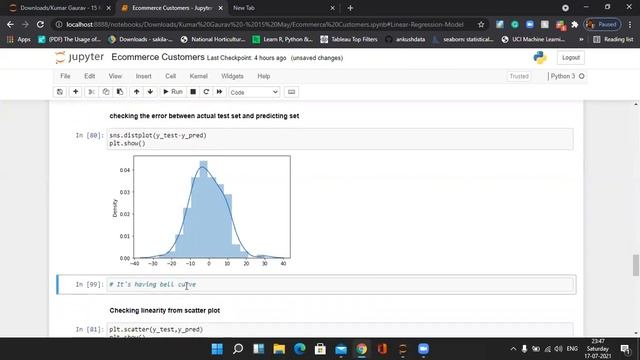The image size is (640, 360).
Task: Run the selected cell
Action: pyautogui.click(x=173, y=92)
